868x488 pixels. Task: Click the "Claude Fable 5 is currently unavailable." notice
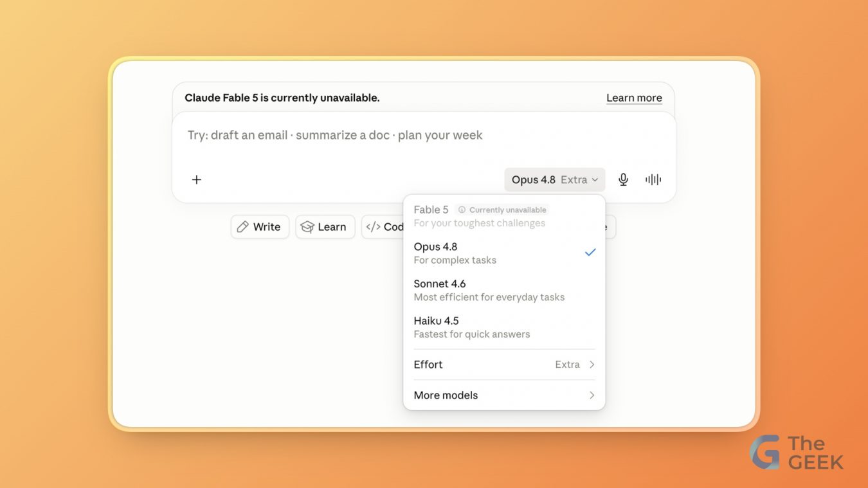pyautogui.click(x=282, y=98)
